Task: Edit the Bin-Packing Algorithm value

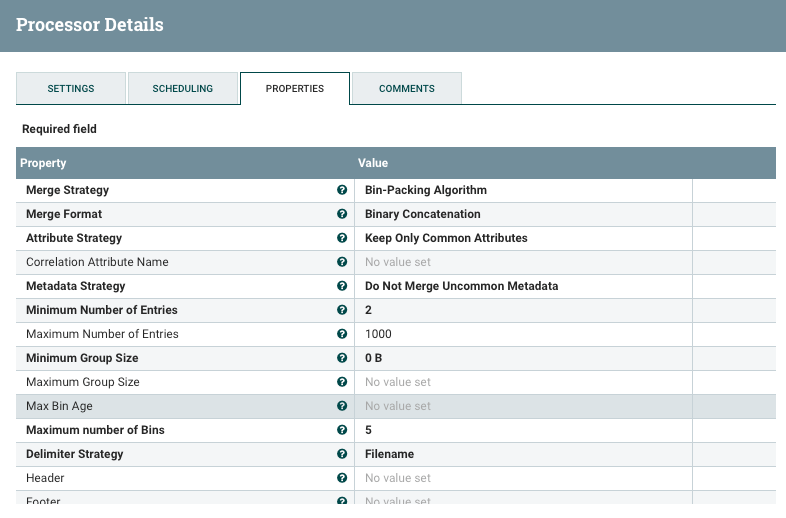Action: (x=426, y=190)
